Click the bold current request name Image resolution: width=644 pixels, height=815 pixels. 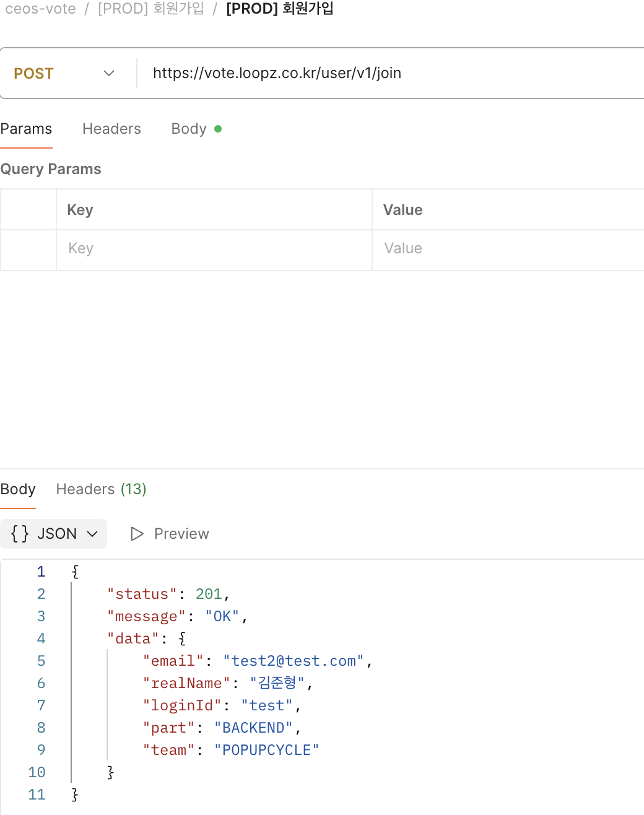coord(280,9)
